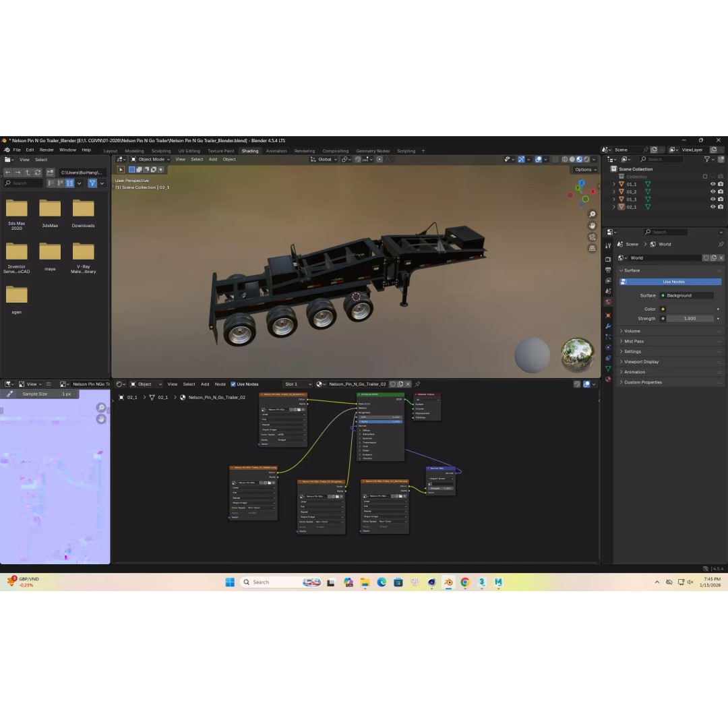
Task: Expand the Mist Pass panel
Action: (x=671, y=341)
